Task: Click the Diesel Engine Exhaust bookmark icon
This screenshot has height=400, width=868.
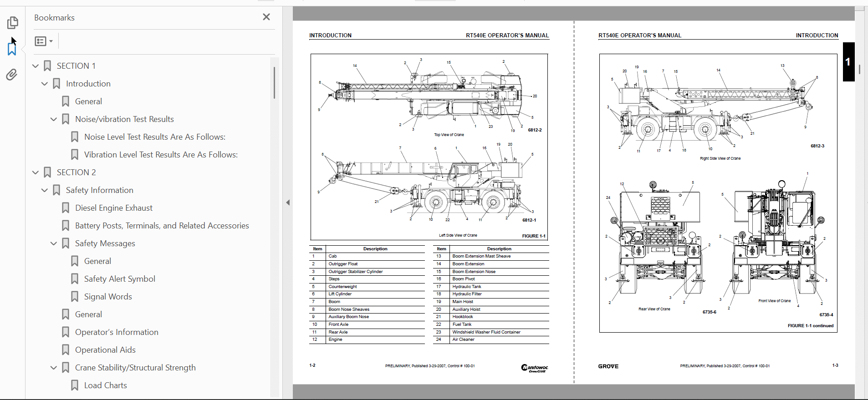Action: point(66,208)
